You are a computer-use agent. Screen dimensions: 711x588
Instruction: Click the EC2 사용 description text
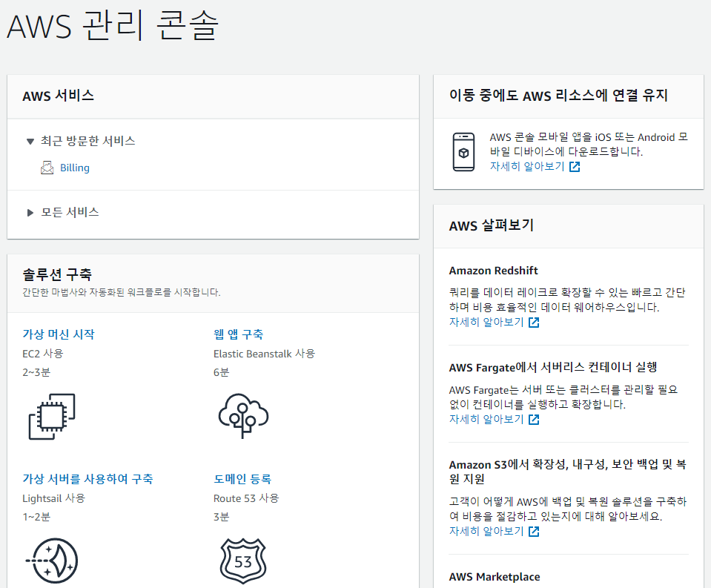pos(42,354)
